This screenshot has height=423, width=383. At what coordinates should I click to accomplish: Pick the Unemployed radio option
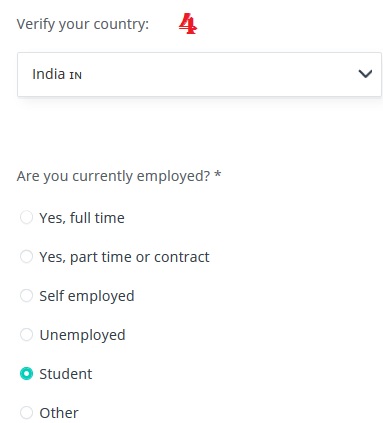coord(26,335)
